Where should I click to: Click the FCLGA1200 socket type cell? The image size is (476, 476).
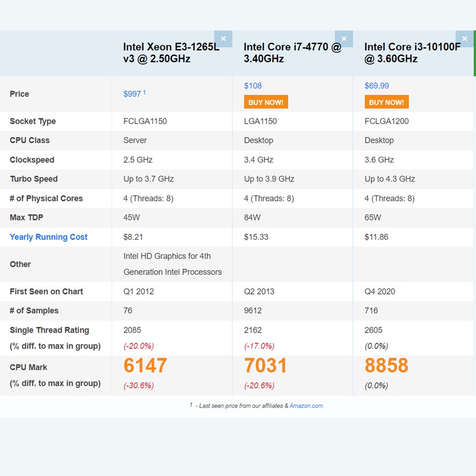point(386,121)
